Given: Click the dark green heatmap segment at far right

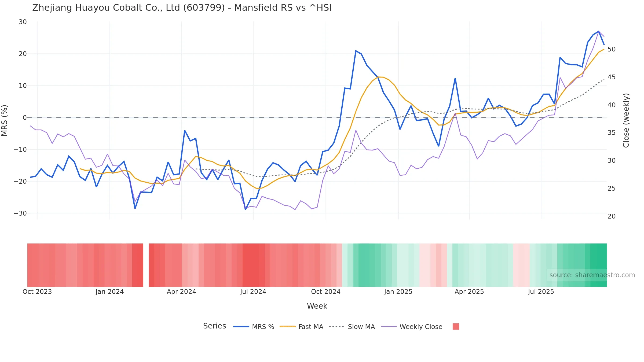Looking at the screenshot, I should coord(598,265).
